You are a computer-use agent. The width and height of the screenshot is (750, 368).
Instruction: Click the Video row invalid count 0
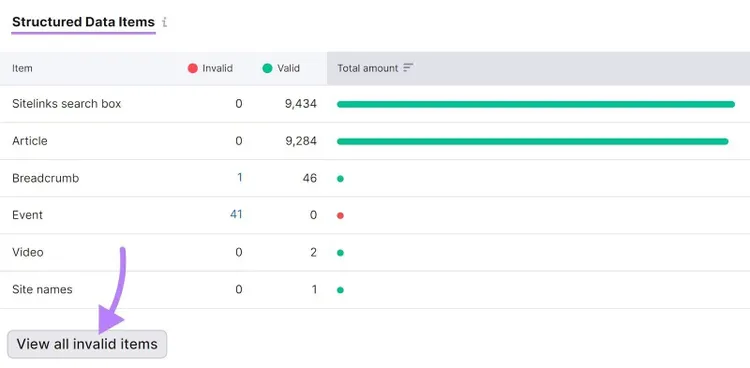click(x=239, y=252)
